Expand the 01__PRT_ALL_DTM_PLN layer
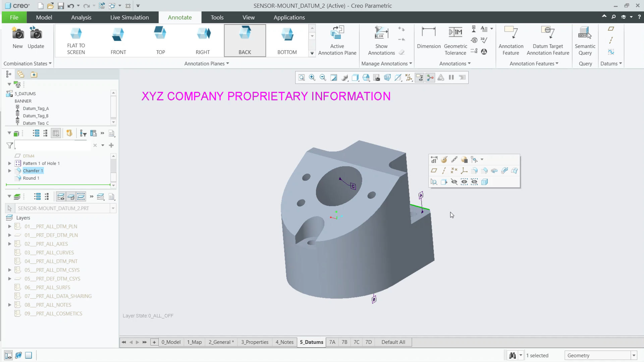This screenshot has width=644, height=362. (10, 226)
